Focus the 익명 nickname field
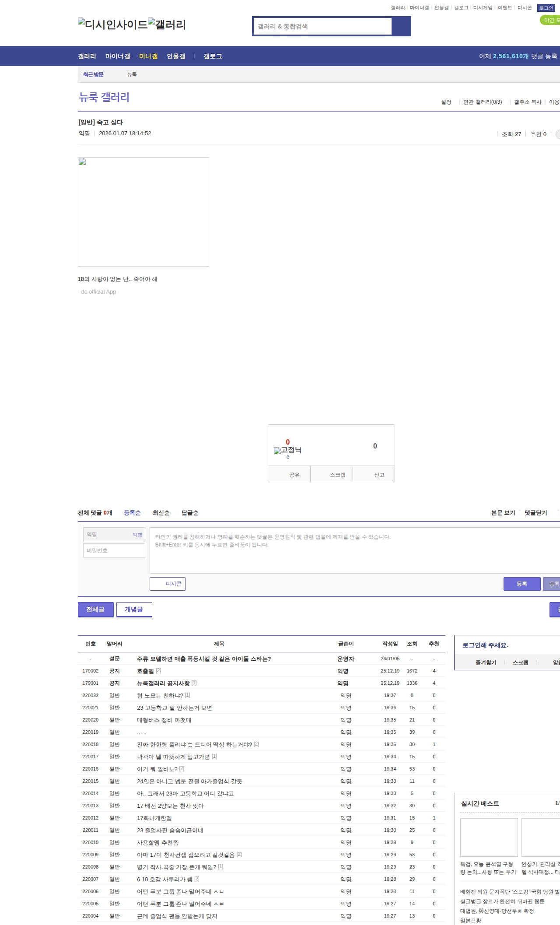560x925 pixels. (114, 534)
